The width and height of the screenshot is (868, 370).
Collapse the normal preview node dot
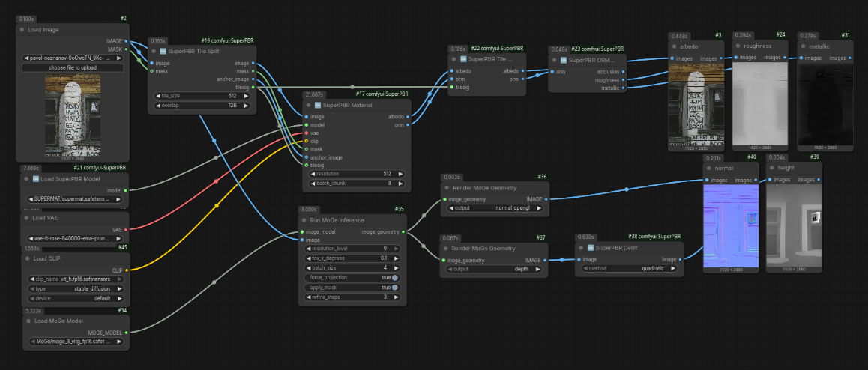pyautogui.click(x=708, y=168)
